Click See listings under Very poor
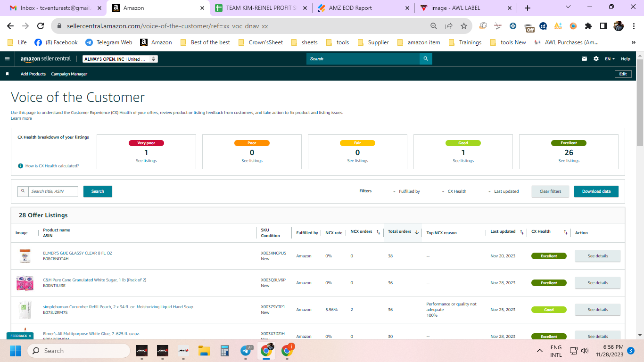The image size is (644, 362). (146, 161)
